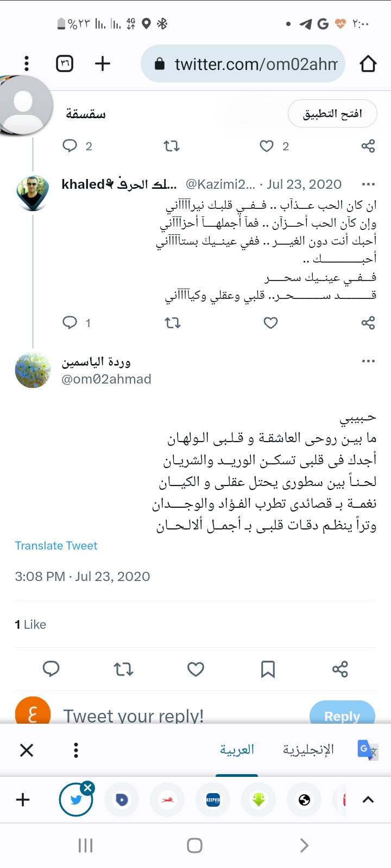Open more options on khaled's tweet
The height and width of the screenshot is (868, 391).
pyautogui.click(x=368, y=184)
